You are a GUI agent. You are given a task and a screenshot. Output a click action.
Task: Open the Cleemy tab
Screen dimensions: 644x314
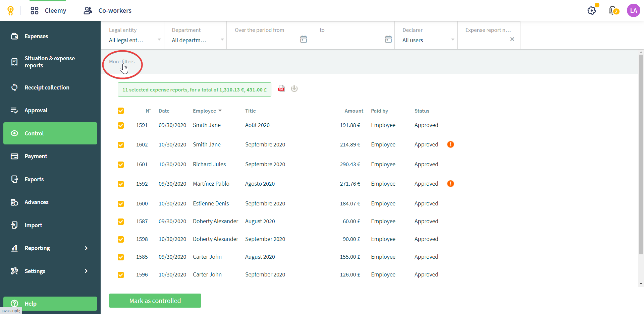pyautogui.click(x=48, y=11)
